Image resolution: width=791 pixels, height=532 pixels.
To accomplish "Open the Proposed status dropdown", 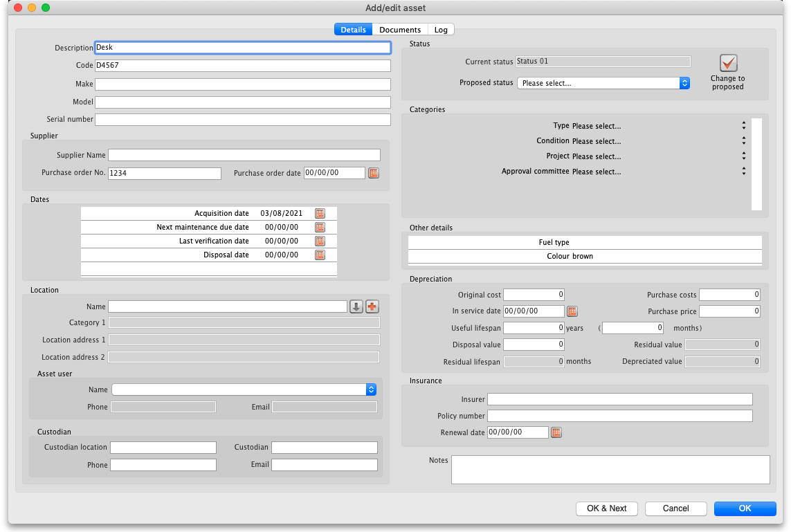I will [603, 83].
